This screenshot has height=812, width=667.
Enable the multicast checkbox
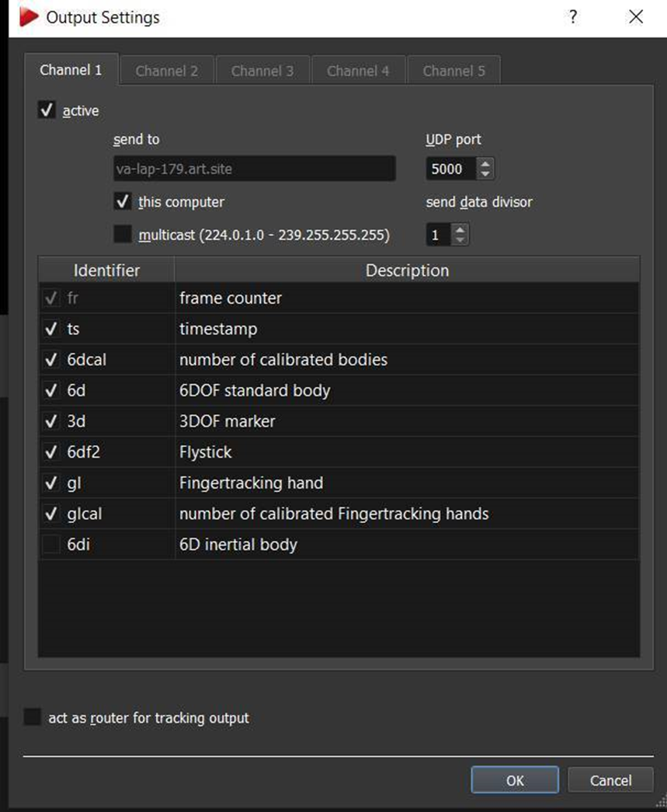122,234
